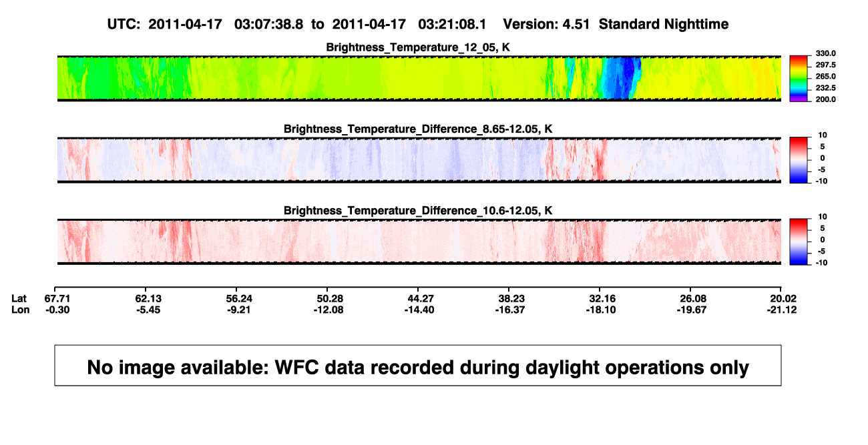
Task: Click longitude value -9.21
Action: [x=238, y=310]
